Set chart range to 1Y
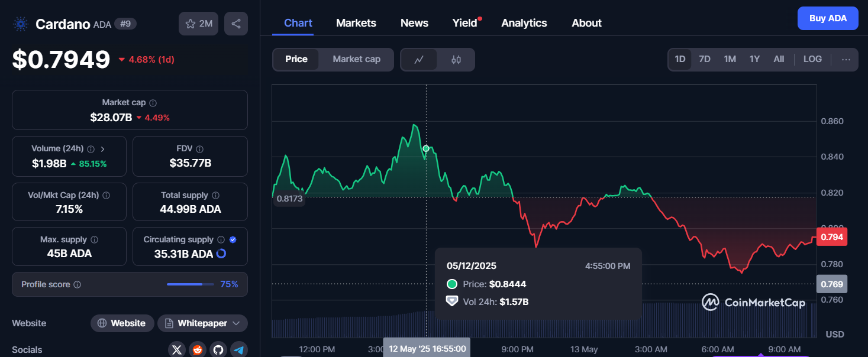Image resolution: width=868 pixels, height=357 pixels. tap(754, 59)
